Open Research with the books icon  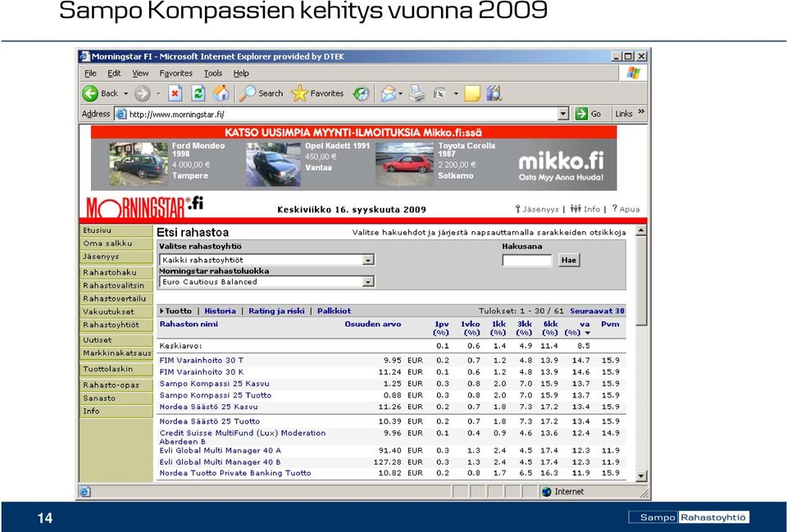[x=494, y=93]
